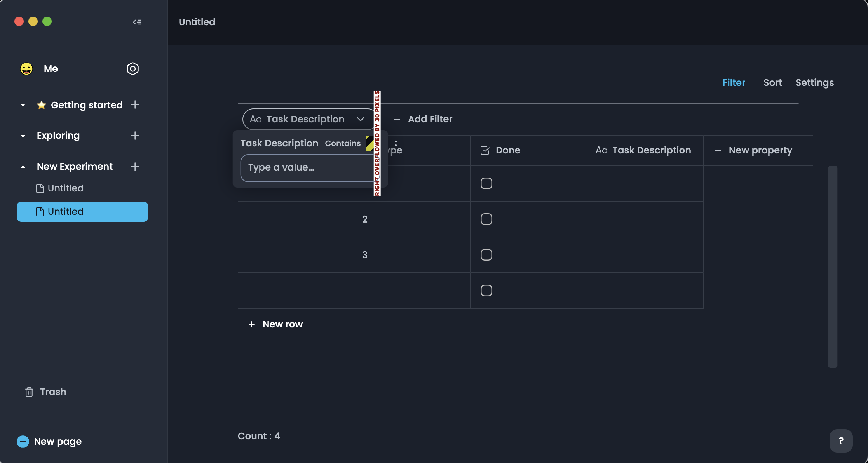Toggle Done checkbox in row 2
868x463 pixels.
click(x=486, y=219)
